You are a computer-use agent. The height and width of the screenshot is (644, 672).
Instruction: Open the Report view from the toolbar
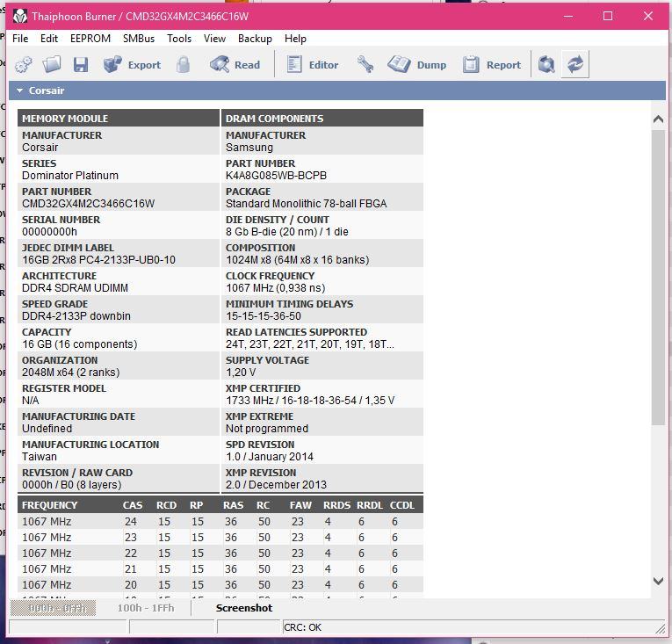point(492,65)
